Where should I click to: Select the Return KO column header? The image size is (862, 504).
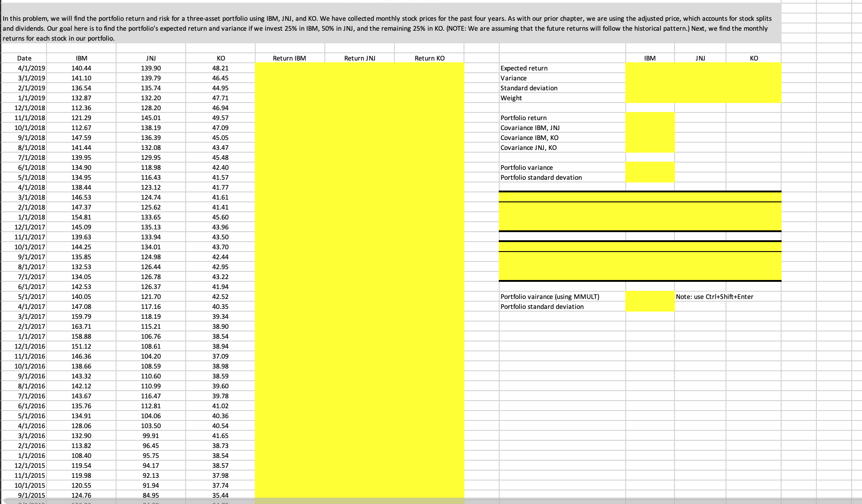[x=429, y=58]
